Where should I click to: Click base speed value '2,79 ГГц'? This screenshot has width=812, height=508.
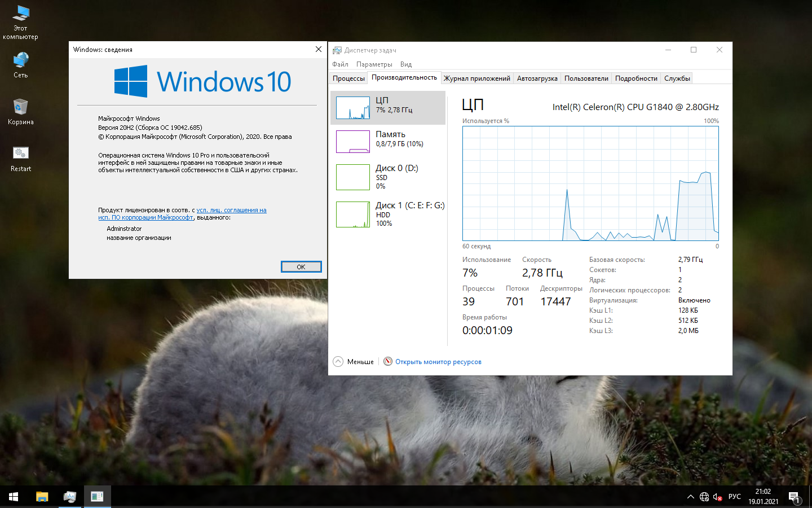pyautogui.click(x=690, y=260)
